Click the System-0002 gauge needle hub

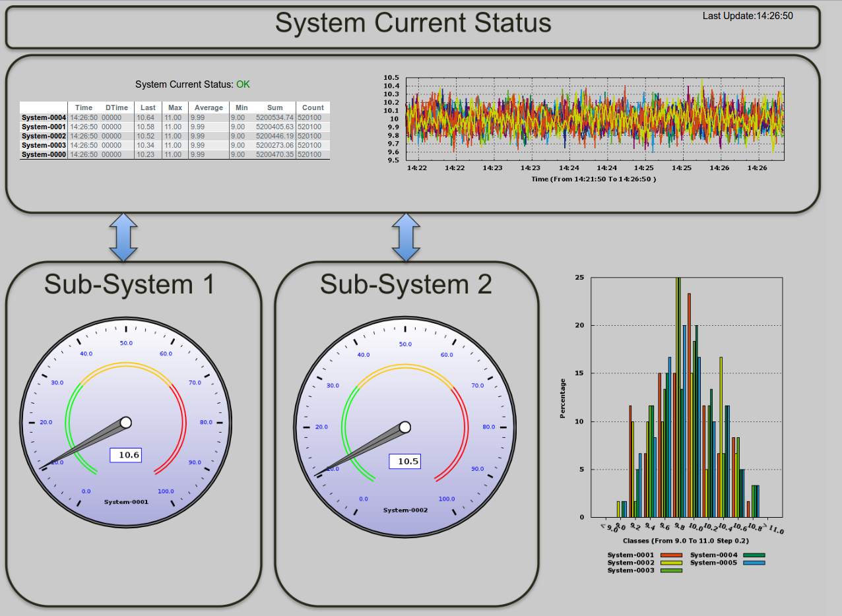(x=405, y=427)
